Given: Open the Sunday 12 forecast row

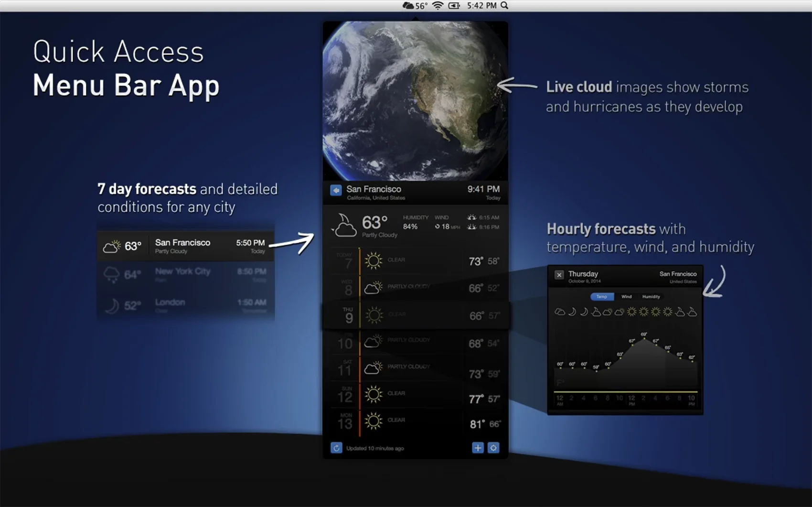Looking at the screenshot, I should click(x=416, y=395).
